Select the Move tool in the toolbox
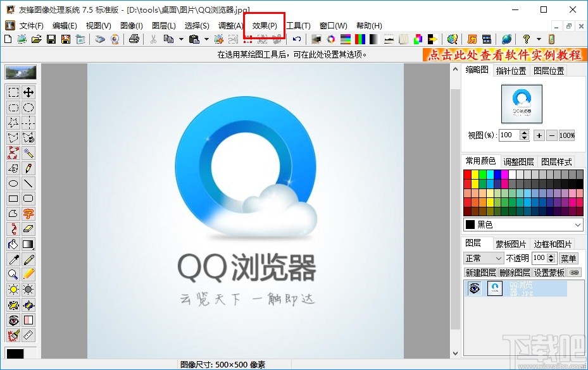The height and width of the screenshot is (370, 588). tap(28, 92)
